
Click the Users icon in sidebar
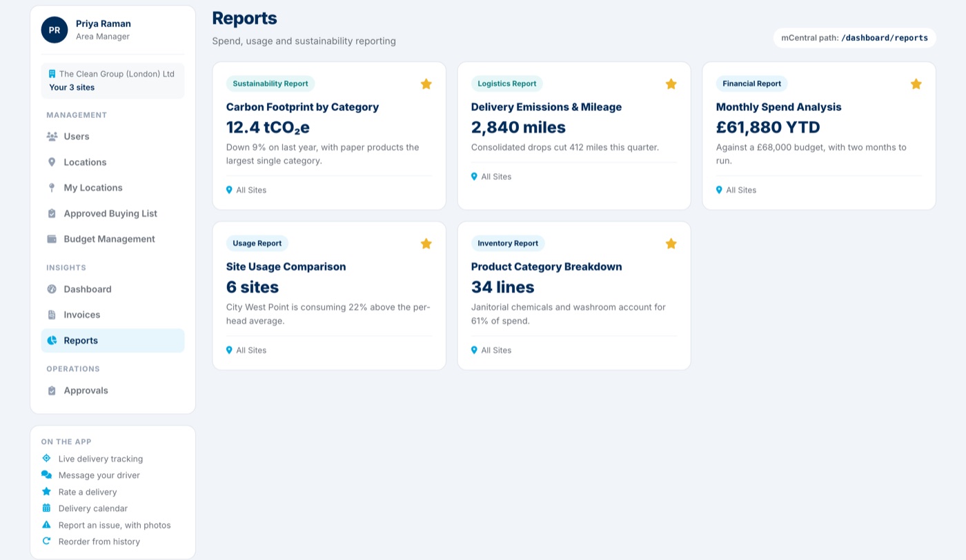pos(52,137)
